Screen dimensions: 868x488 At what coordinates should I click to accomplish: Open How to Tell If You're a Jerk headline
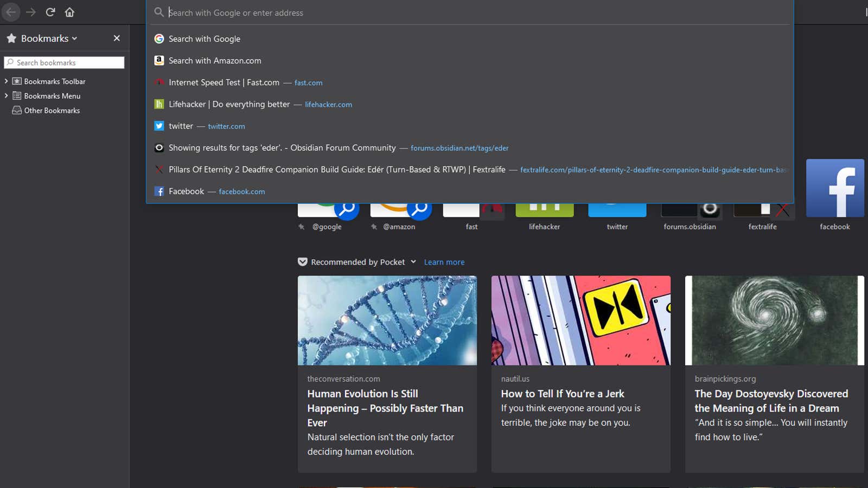[x=563, y=394]
